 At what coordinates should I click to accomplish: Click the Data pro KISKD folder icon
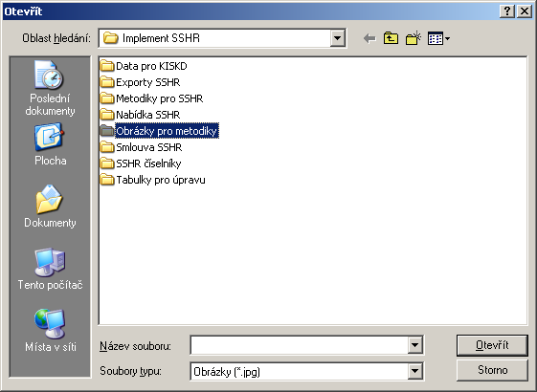tap(107, 66)
